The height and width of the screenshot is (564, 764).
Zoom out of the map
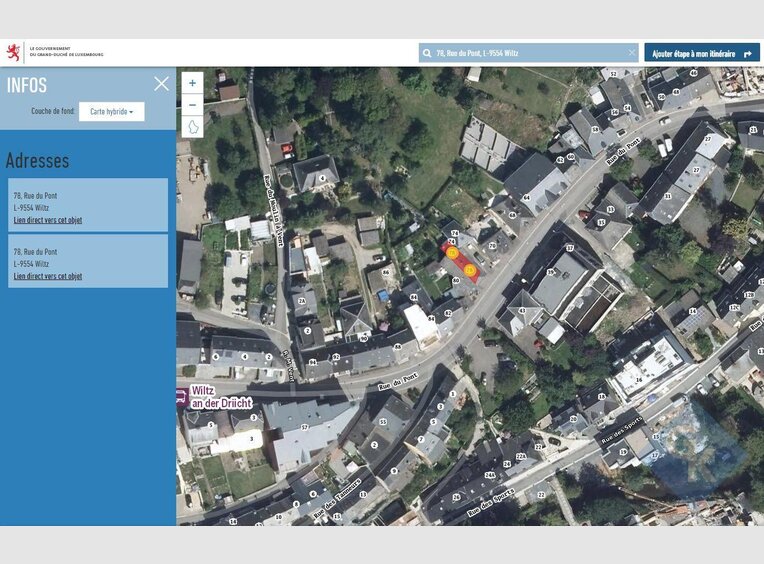pos(193,104)
